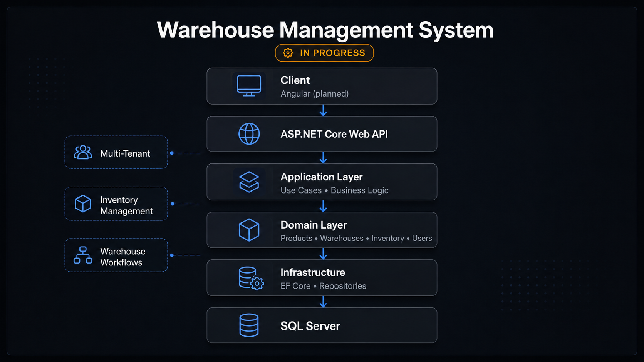This screenshot has height=362, width=644.
Task: Click the hierarchy icon in Warehouse Workflows
Action: click(x=83, y=255)
